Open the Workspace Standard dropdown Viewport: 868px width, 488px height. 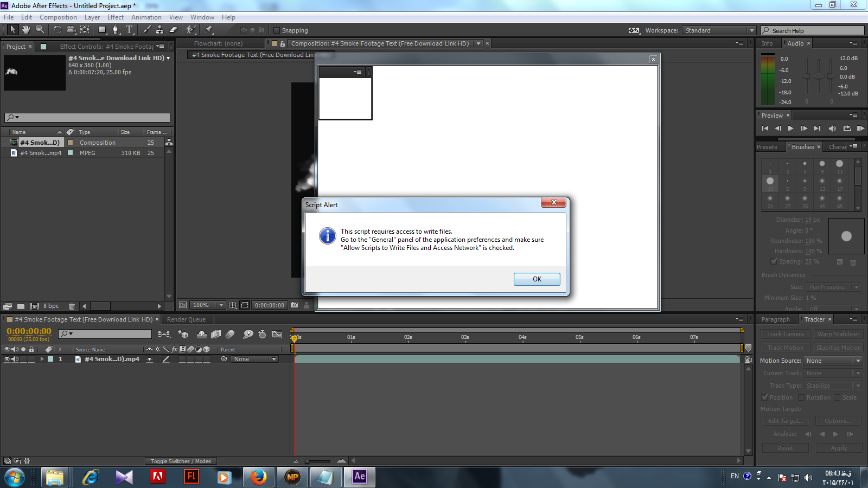[x=719, y=30]
